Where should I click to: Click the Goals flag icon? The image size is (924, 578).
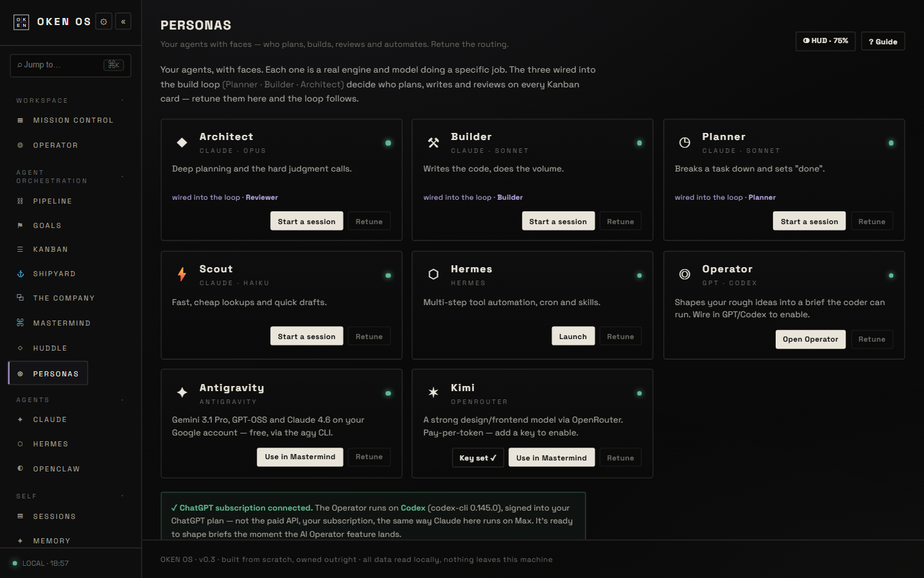click(x=20, y=225)
